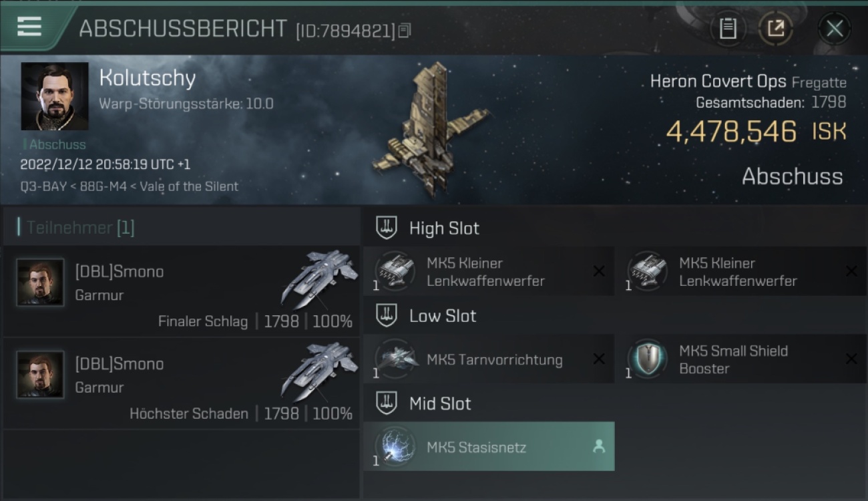The image size is (868, 501).
Task: Open Kolutschy's pilot portrait
Action: click(x=55, y=96)
